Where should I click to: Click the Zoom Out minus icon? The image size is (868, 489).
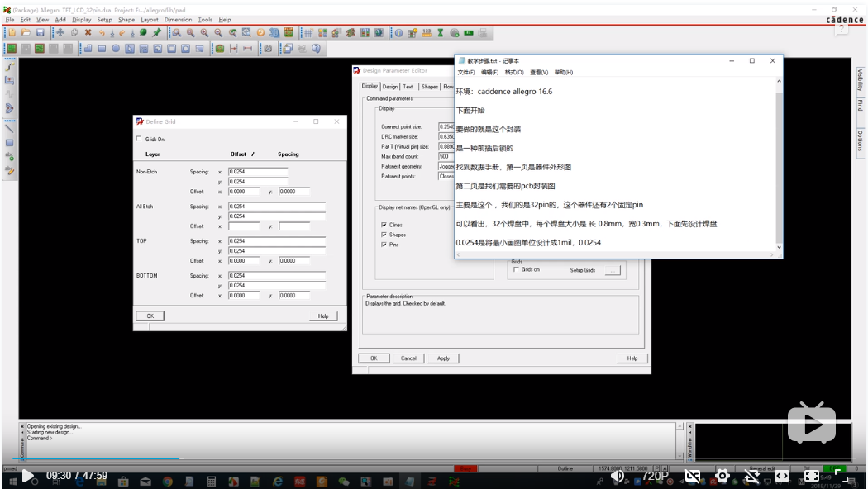pos(218,33)
